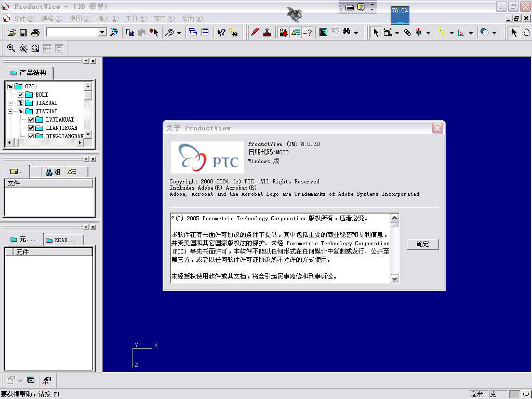Click inside the toolbar combo box field

(x=72, y=33)
